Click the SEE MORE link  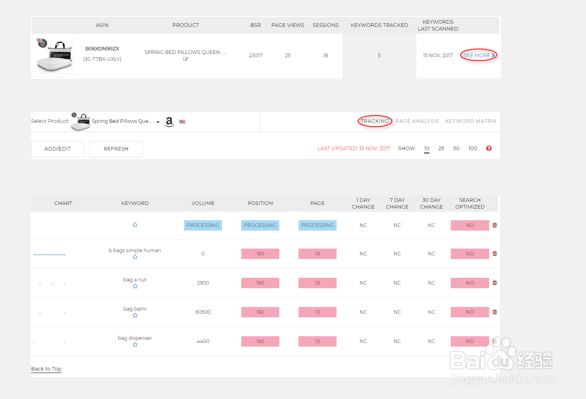(479, 55)
